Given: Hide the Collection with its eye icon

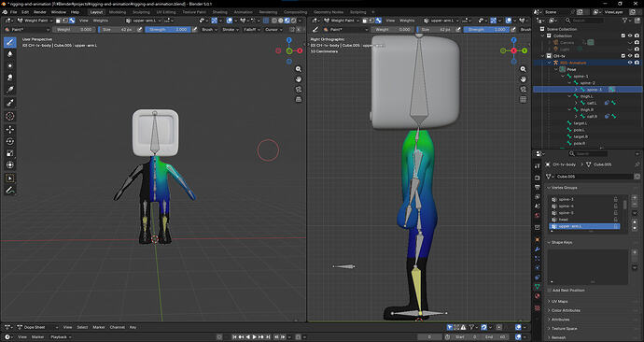Looking at the screenshot, I should pyautogui.click(x=630, y=36).
